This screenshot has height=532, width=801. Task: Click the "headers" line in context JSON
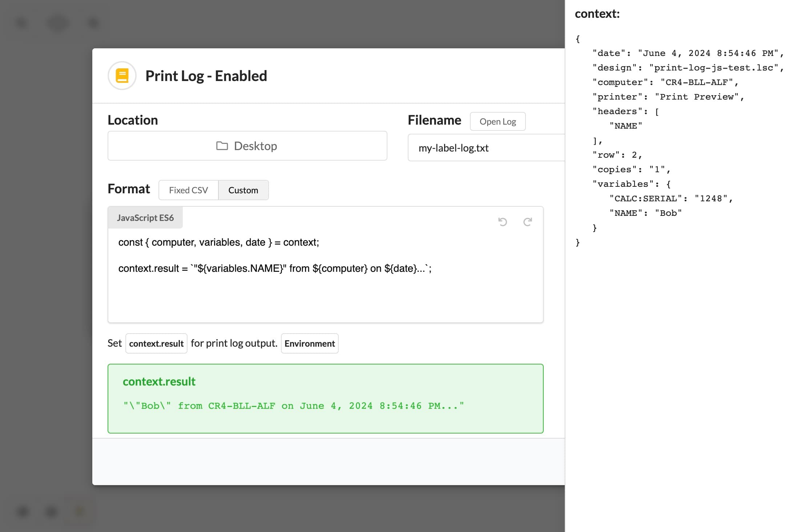626,112
